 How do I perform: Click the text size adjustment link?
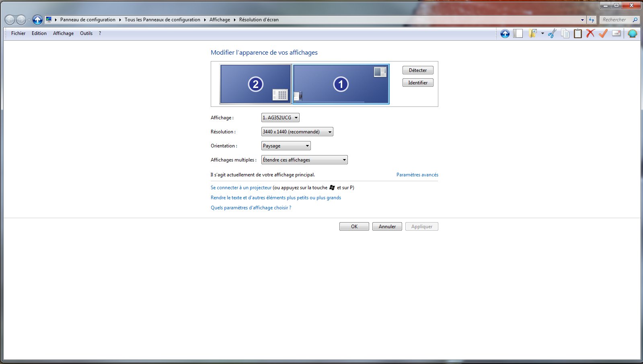(x=276, y=198)
